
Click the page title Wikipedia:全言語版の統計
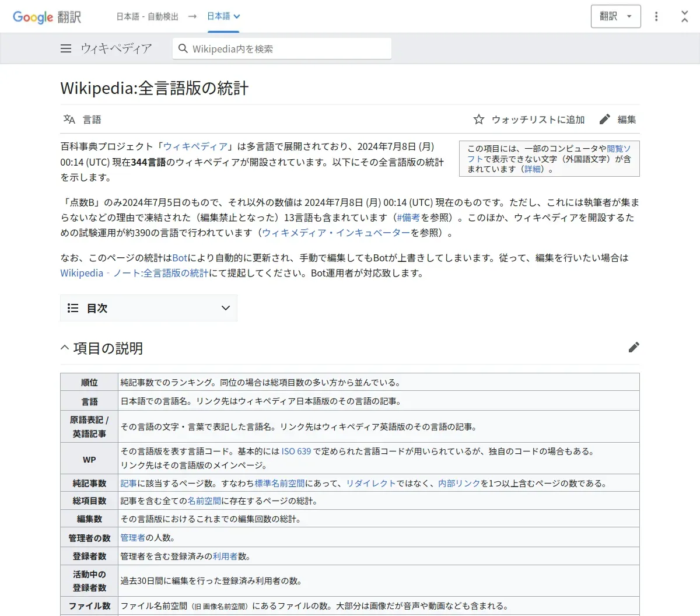point(155,88)
